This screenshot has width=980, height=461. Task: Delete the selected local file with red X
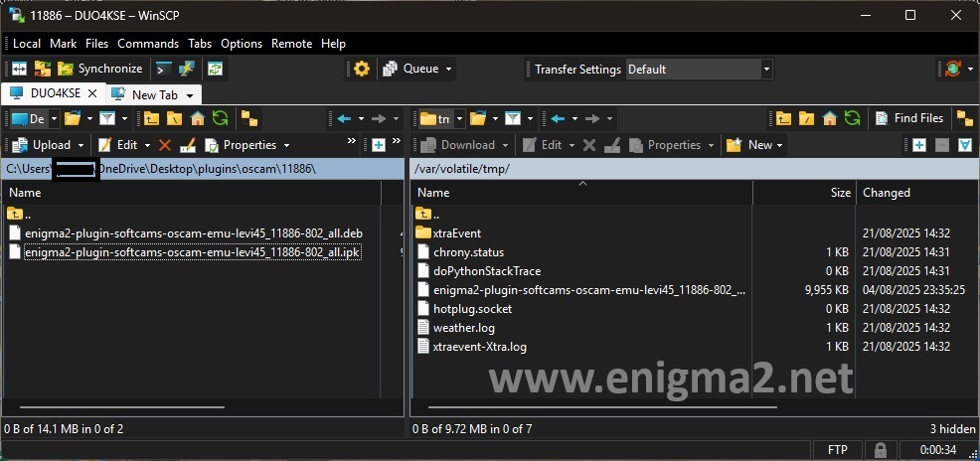[165, 145]
